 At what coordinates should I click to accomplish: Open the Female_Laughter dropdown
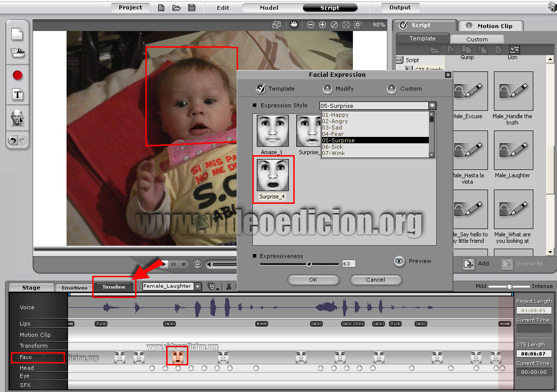198,286
